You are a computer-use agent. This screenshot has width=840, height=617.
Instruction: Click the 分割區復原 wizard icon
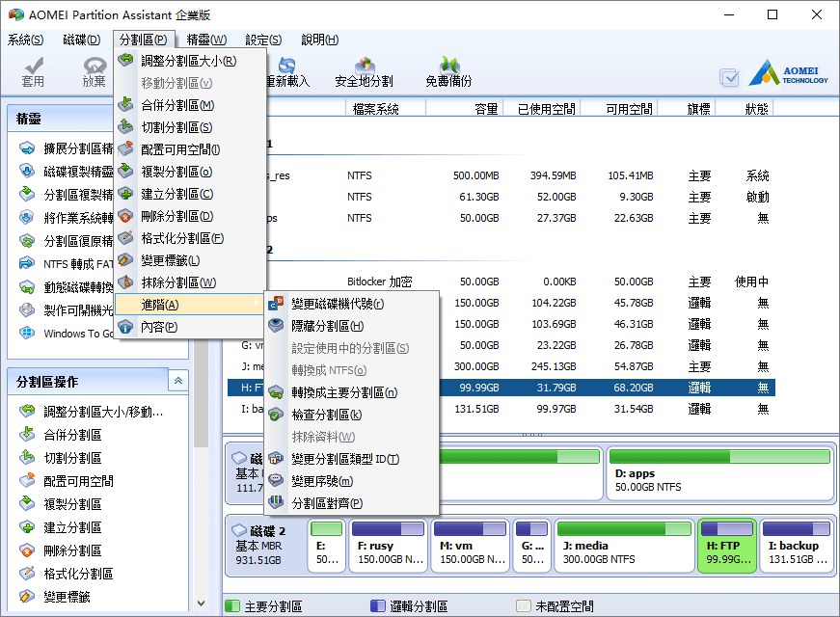27,241
